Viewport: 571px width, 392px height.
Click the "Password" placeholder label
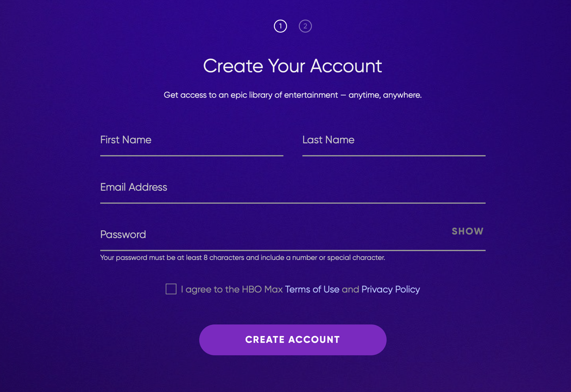(123, 235)
